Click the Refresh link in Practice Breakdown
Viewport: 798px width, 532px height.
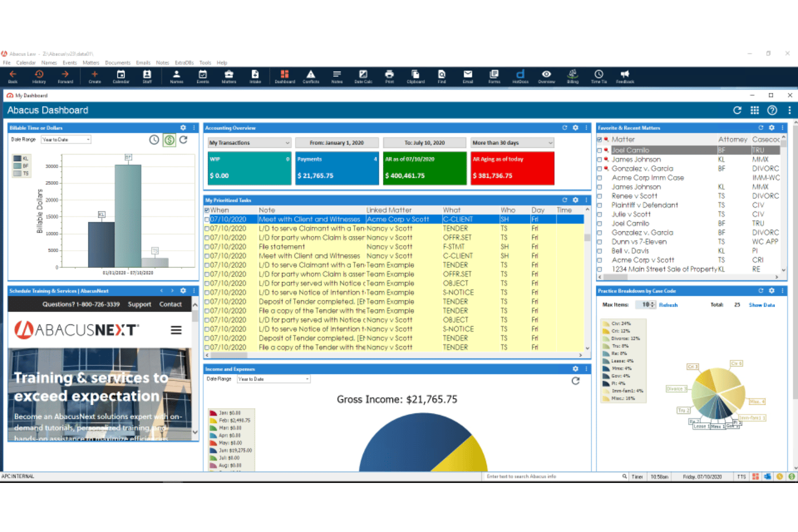(x=668, y=305)
